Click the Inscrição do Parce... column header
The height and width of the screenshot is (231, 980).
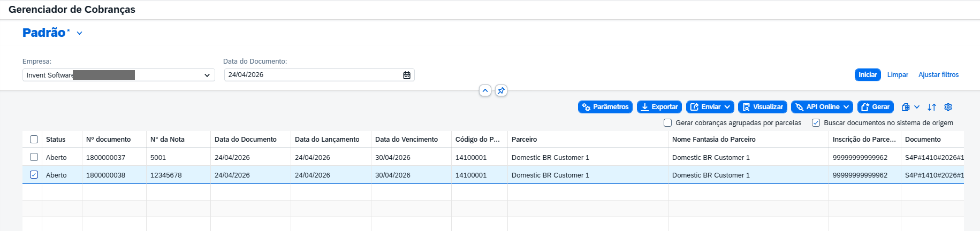pos(864,139)
